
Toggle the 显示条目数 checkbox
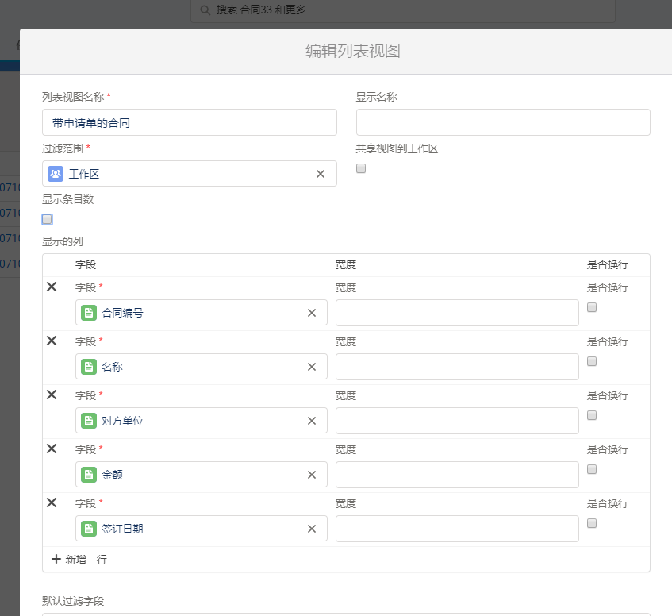point(47,218)
